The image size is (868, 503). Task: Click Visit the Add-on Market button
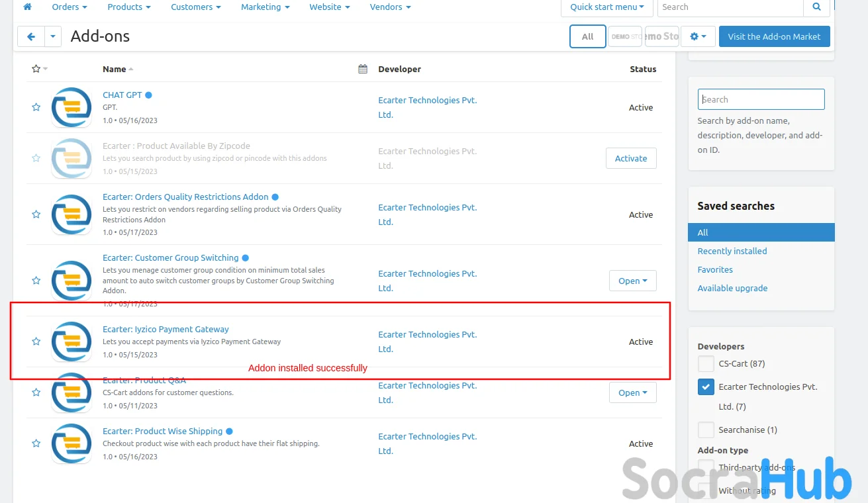(773, 37)
